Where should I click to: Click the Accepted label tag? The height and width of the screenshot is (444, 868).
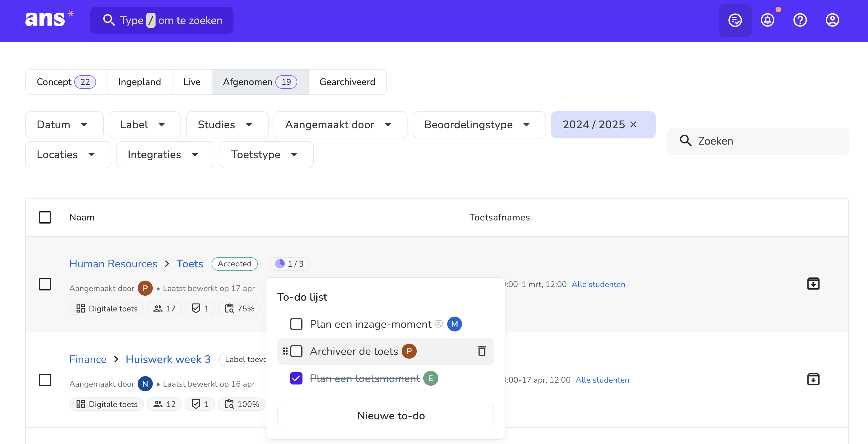[234, 264]
